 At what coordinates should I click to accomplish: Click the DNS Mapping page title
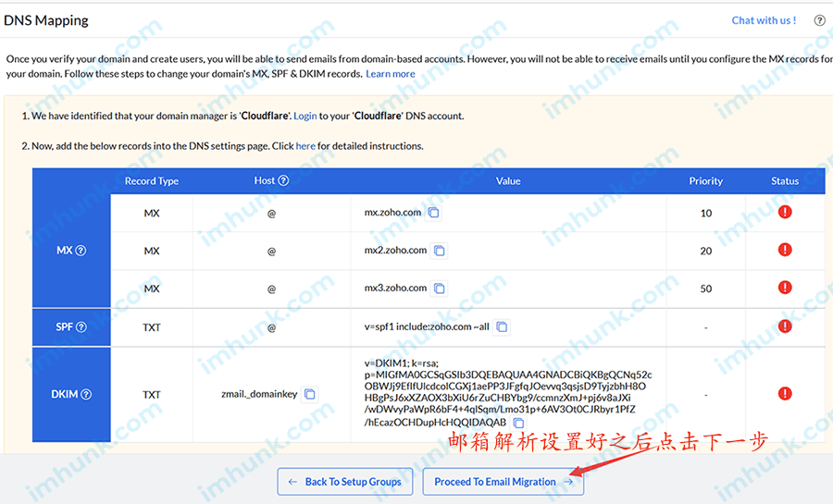46,20
